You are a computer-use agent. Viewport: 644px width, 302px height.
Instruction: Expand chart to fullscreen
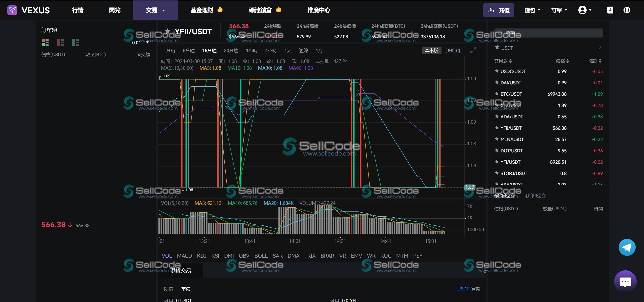(x=473, y=50)
